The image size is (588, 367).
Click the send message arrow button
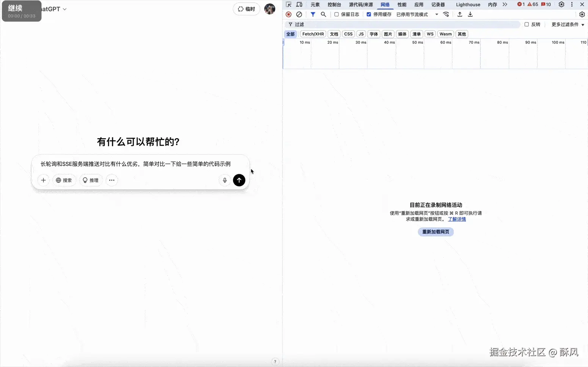pyautogui.click(x=239, y=180)
